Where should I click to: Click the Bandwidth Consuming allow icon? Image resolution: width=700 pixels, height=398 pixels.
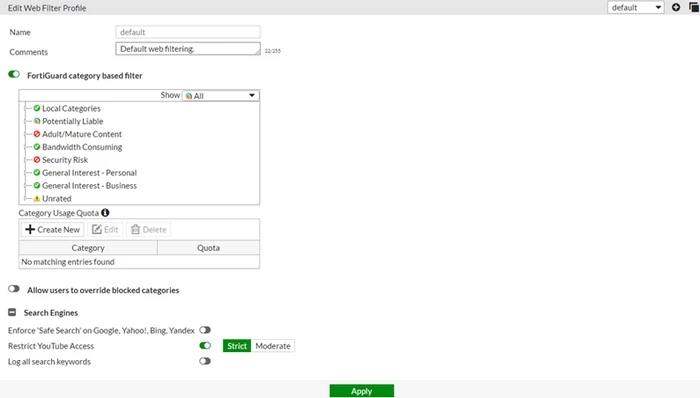click(x=37, y=147)
